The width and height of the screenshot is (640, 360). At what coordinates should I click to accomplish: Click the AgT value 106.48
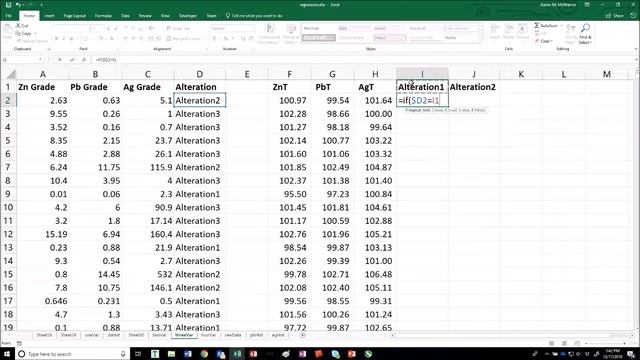(x=375, y=274)
